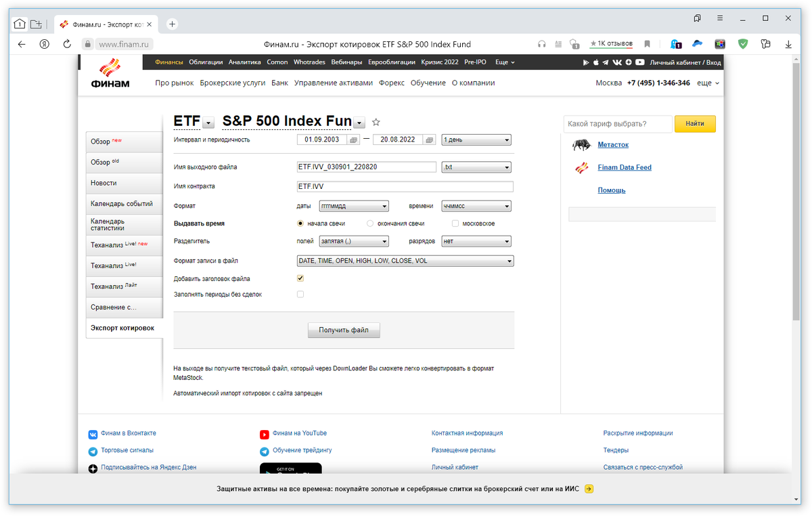The width and height of the screenshot is (812, 516).
Task: Enable reader mode icon in address bar
Action: pyautogui.click(x=558, y=44)
